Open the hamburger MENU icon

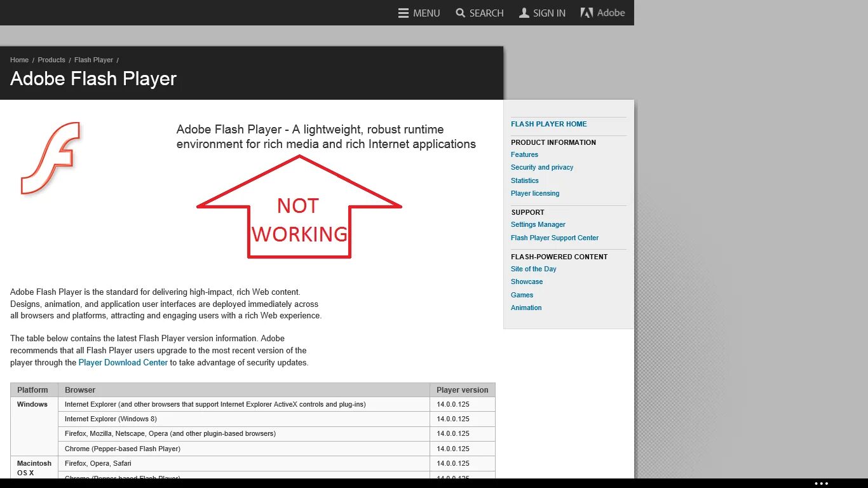point(403,13)
